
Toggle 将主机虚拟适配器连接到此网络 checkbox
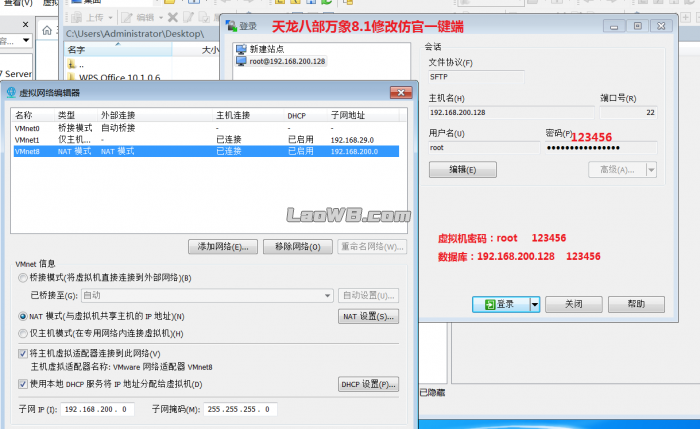coord(23,354)
